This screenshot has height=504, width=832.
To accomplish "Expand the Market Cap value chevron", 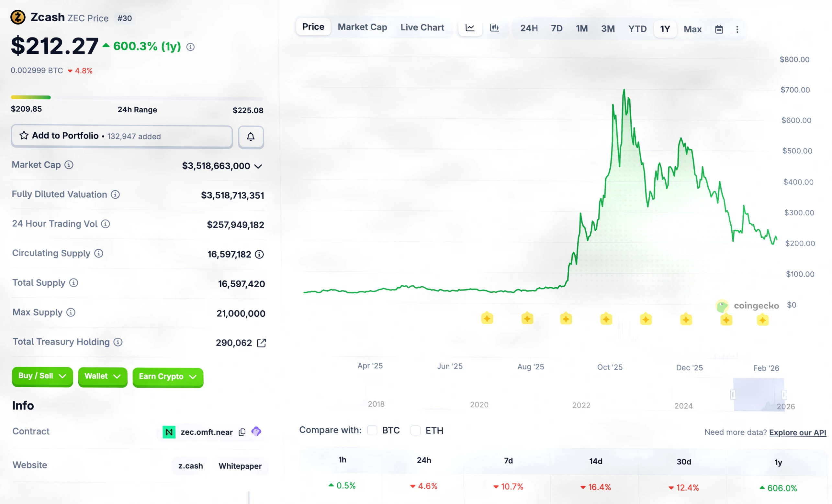I will pos(258,166).
